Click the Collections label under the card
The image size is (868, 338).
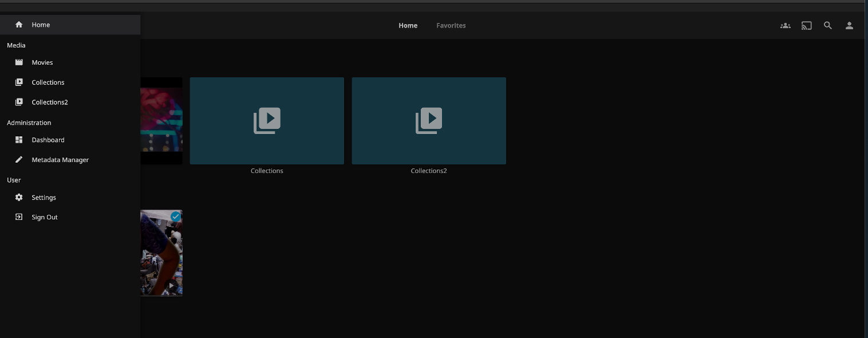(267, 171)
